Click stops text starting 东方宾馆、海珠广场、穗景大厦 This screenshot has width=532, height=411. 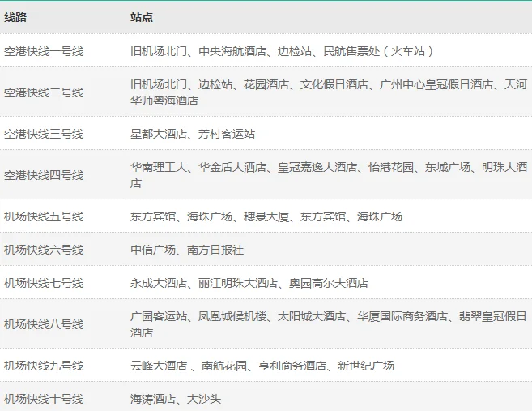pos(266,216)
